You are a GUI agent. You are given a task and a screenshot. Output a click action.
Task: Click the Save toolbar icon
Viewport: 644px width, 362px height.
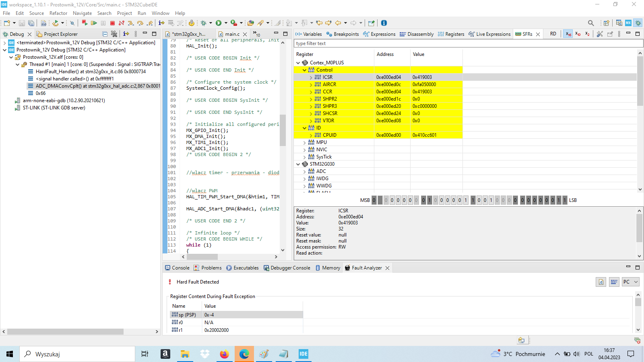tap(22, 23)
